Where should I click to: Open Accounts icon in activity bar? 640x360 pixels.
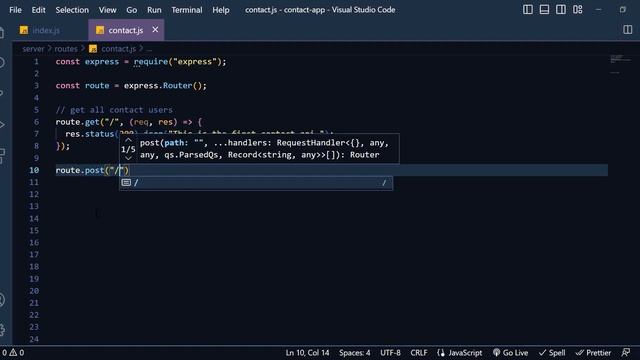click(x=2, y=300)
